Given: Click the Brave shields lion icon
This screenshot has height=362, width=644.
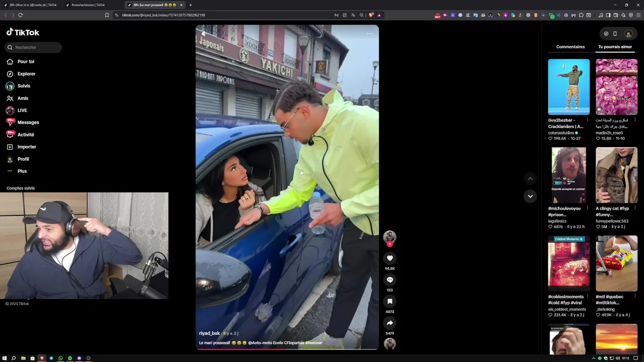Looking at the screenshot, I should (x=371, y=15).
